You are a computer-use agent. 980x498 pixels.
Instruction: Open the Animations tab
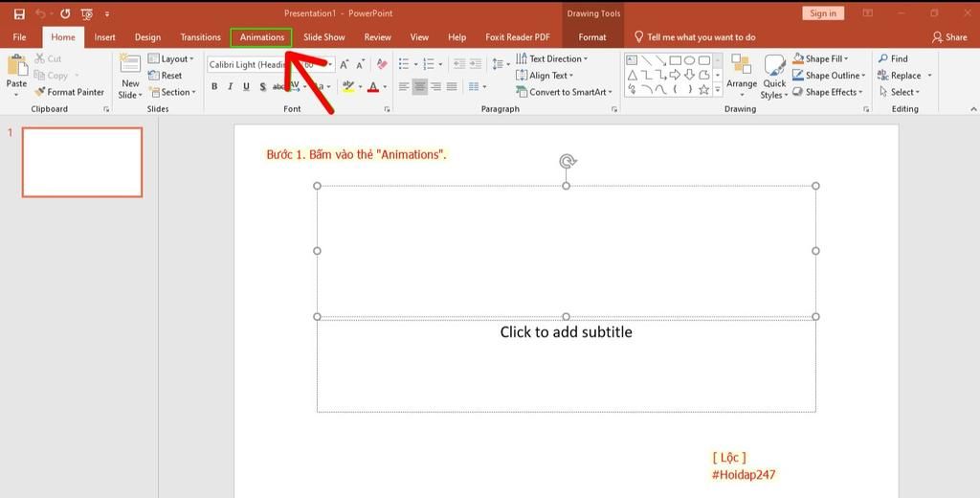262,37
